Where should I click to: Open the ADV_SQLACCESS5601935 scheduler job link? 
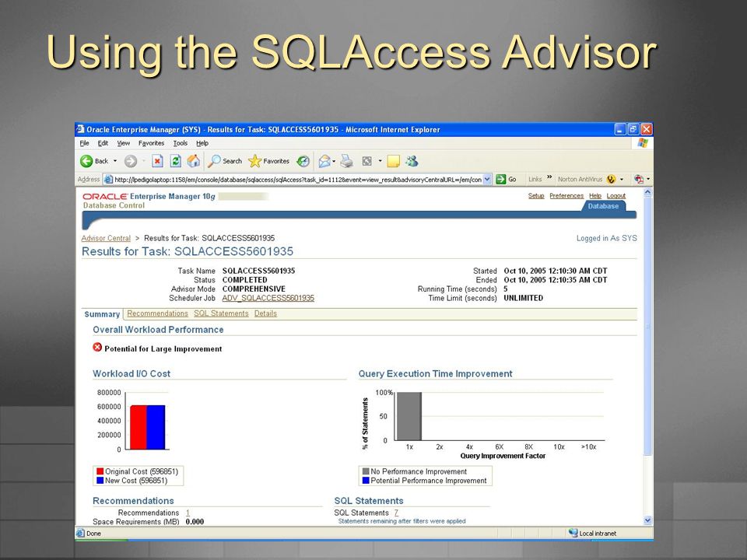pos(268,298)
